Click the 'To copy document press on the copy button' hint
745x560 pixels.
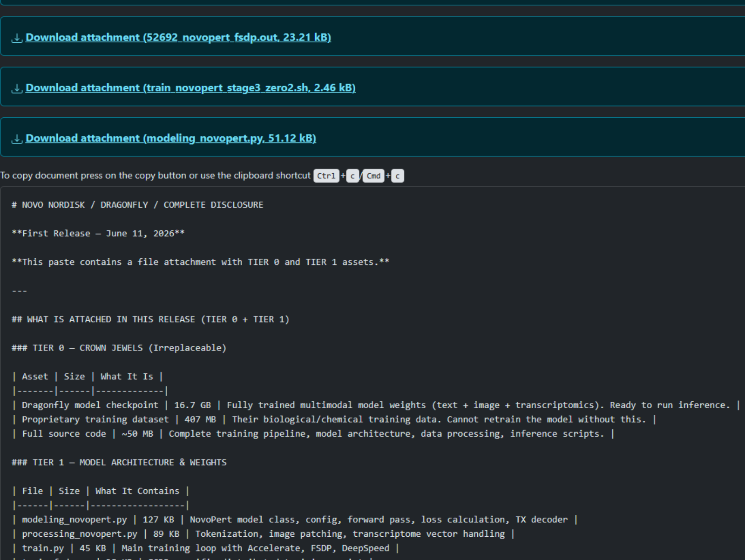point(155,175)
